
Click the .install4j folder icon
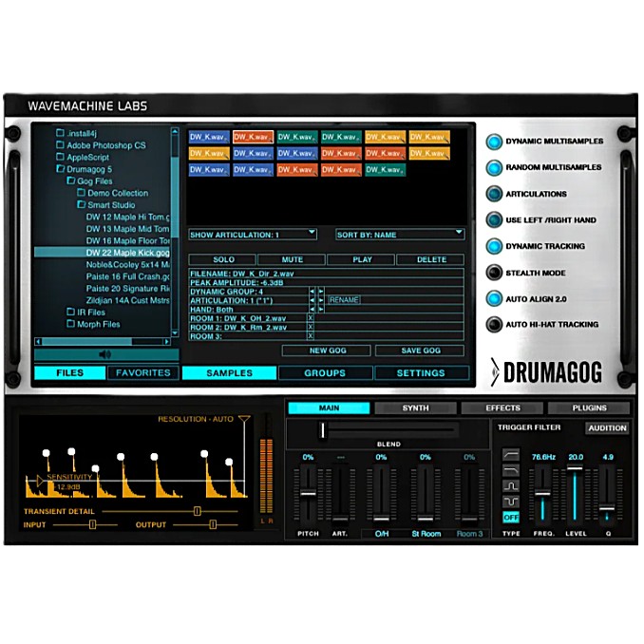pyautogui.click(x=60, y=133)
